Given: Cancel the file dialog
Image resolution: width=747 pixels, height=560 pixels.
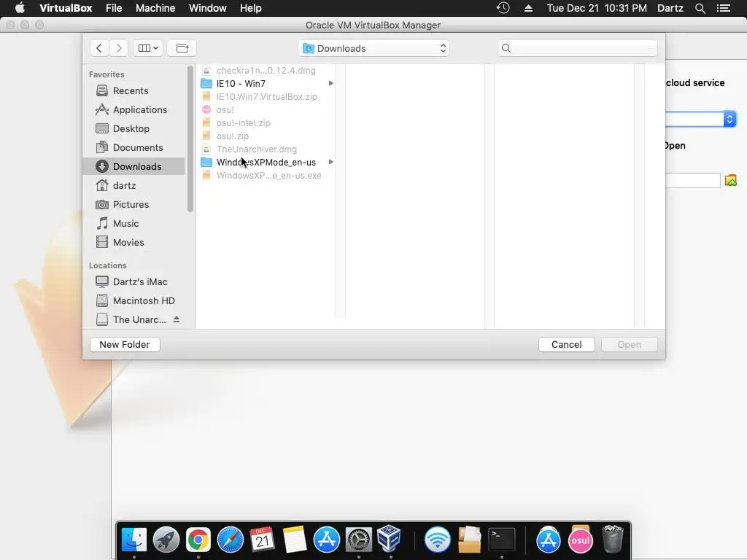Looking at the screenshot, I should (566, 344).
